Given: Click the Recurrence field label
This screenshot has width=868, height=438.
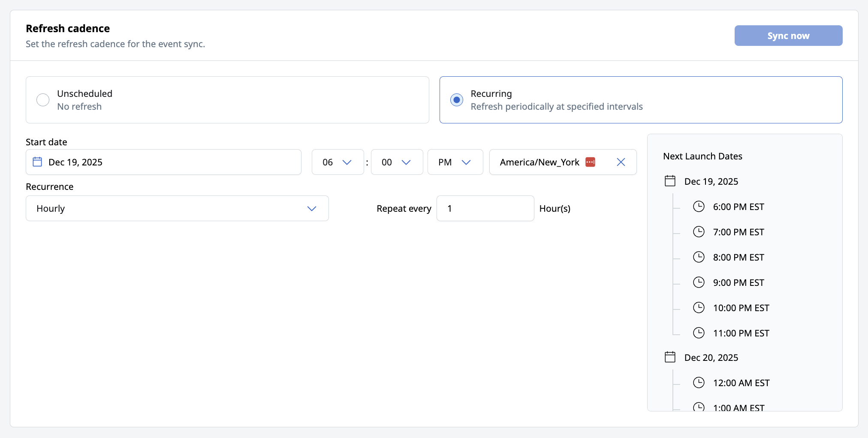Looking at the screenshot, I should coord(49,186).
